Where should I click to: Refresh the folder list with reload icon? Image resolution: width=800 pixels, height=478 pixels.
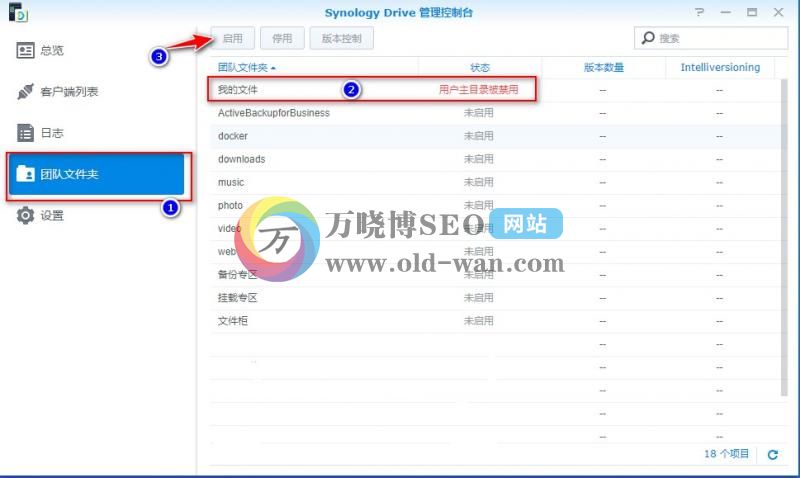(x=772, y=454)
